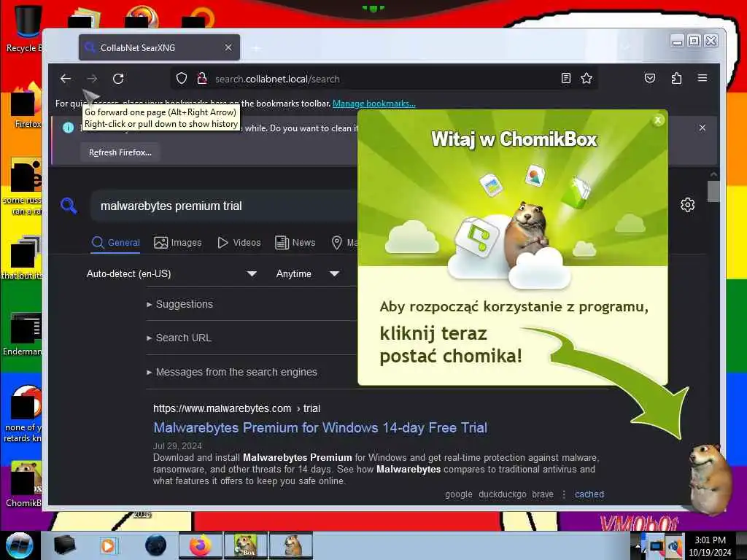Screen dimensions: 747x560
Task: Open ChomikBox Box taskbar button
Action: [x=245, y=545]
